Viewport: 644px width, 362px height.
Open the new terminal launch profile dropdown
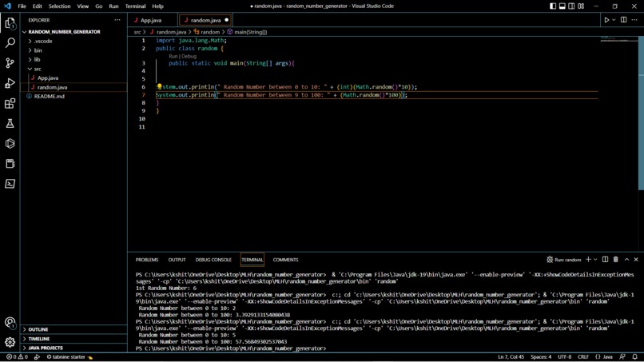click(x=595, y=259)
